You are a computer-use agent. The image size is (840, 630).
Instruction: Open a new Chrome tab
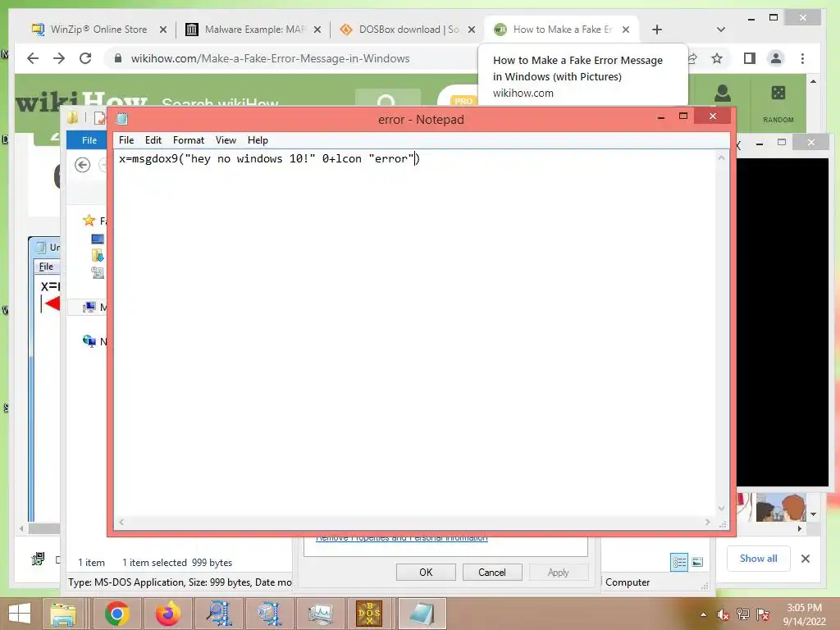pyautogui.click(x=657, y=30)
